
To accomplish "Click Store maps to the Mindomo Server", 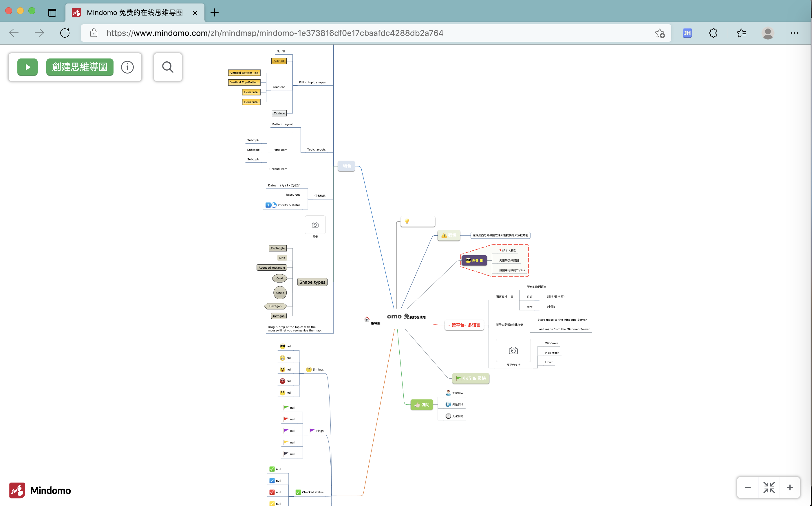I will click(x=562, y=320).
